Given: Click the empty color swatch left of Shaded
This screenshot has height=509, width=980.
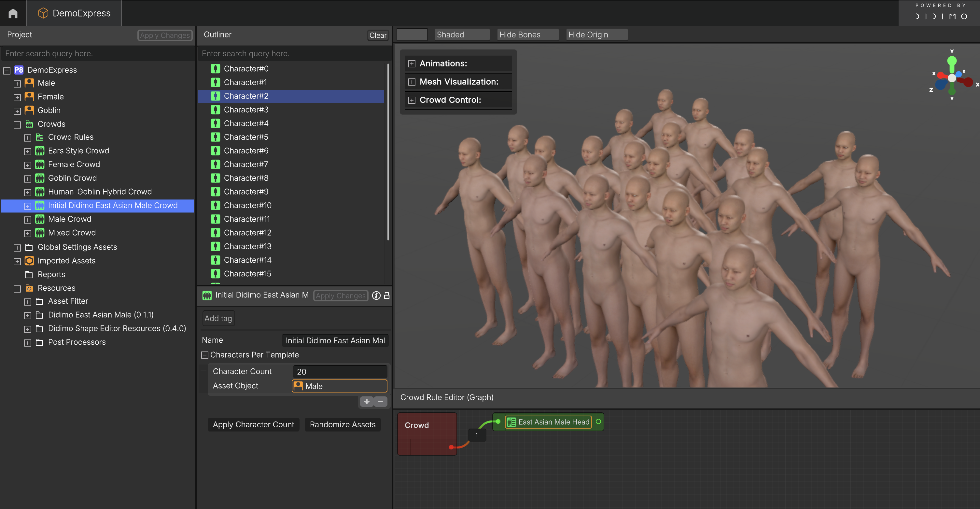Looking at the screenshot, I should pyautogui.click(x=412, y=34).
